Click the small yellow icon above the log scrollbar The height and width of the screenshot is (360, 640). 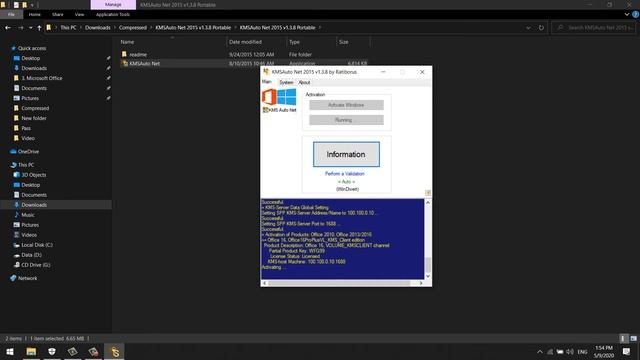coord(428,193)
